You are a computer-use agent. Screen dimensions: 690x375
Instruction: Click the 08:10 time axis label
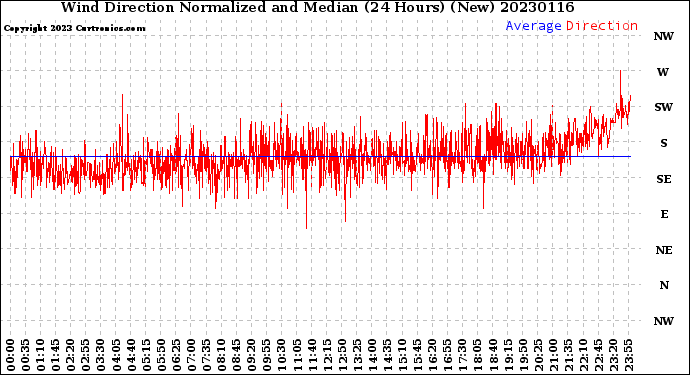pos(221,356)
